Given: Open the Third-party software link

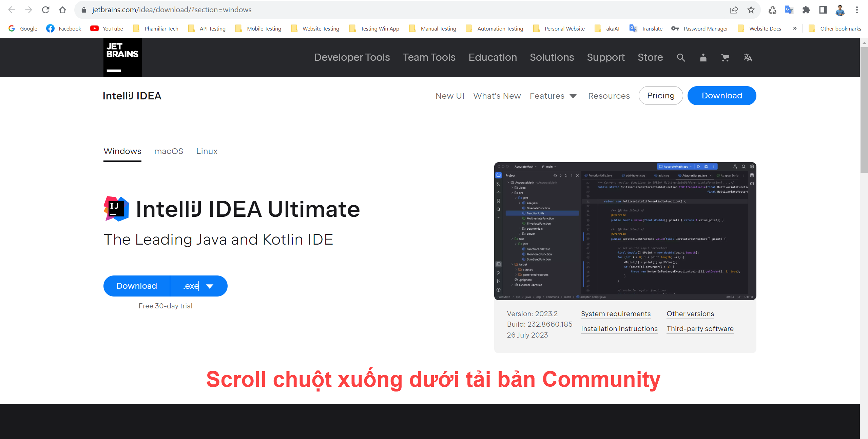Looking at the screenshot, I should (x=700, y=329).
